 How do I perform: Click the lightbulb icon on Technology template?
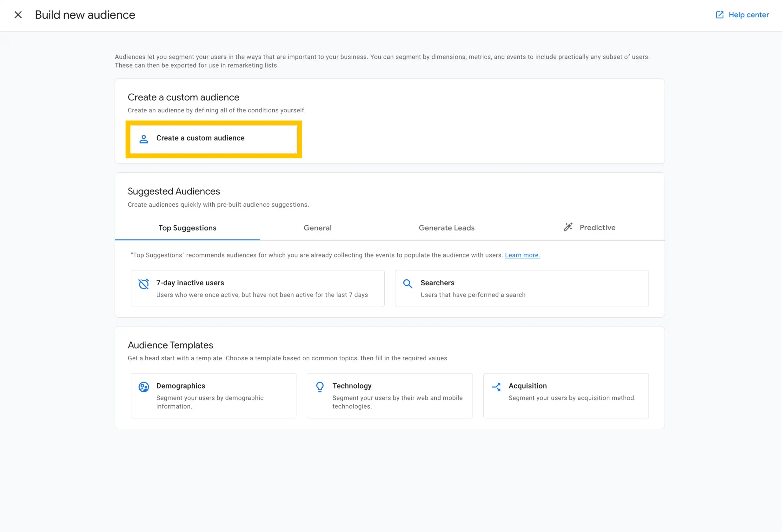pyautogui.click(x=320, y=387)
